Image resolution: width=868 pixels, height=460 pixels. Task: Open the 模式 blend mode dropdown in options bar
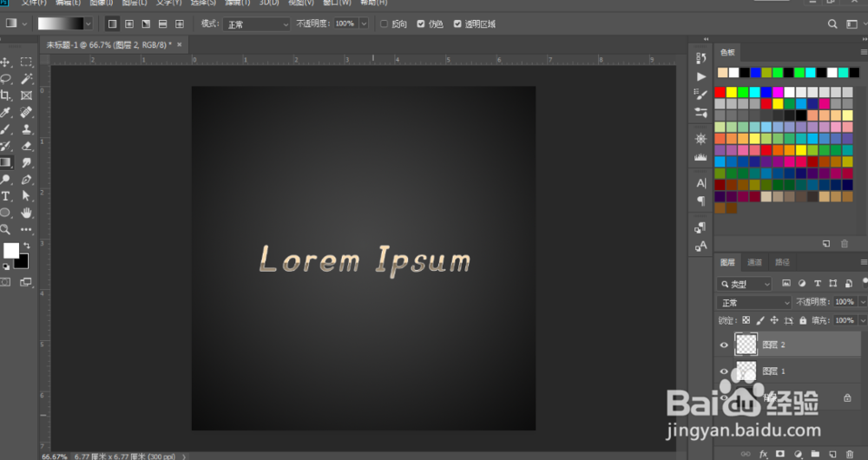pyautogui.click(x=257, y=24)
